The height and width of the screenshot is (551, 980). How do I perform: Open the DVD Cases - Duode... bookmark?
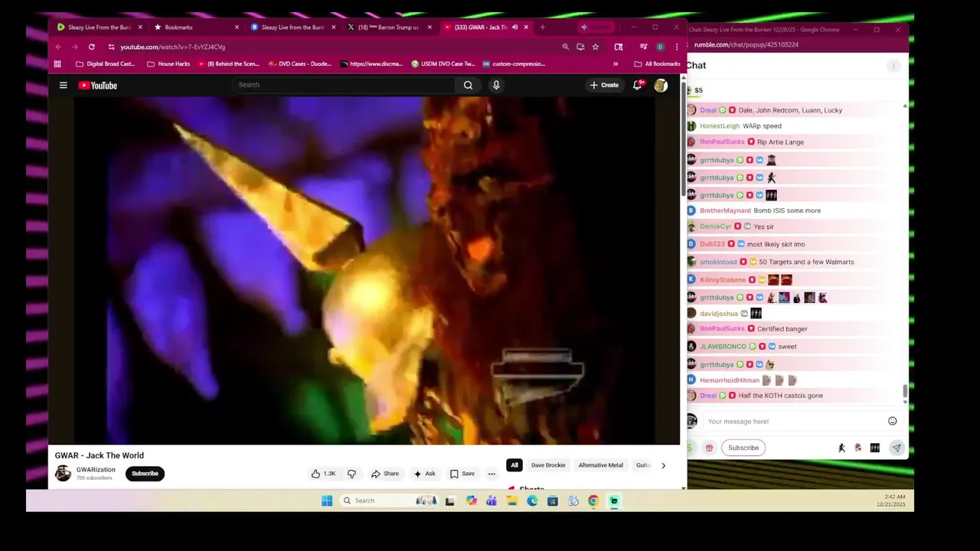coord(299,64)
